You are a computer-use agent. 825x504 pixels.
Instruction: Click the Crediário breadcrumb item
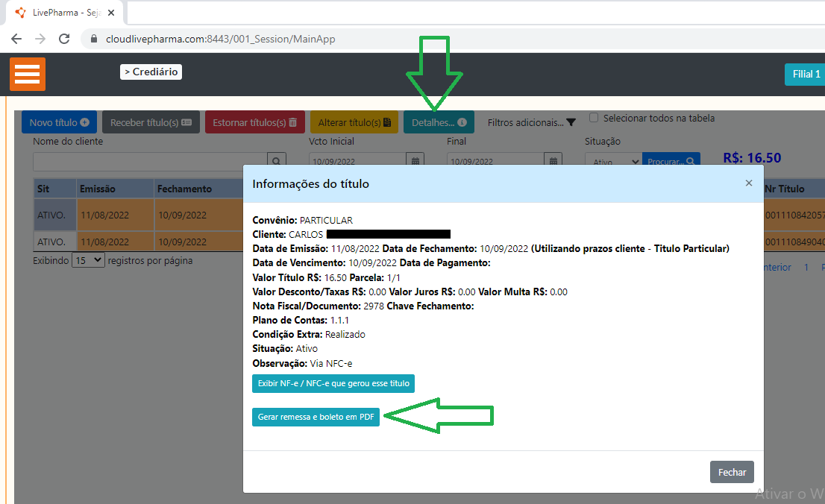pos(151,72)
